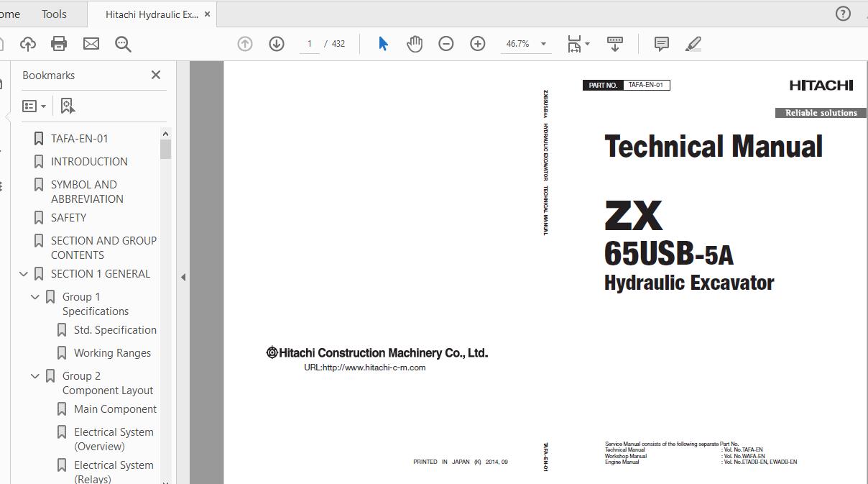Open the Tools tab
The width and height of the screenshot is (868, 484).
[x=54, y=14]
